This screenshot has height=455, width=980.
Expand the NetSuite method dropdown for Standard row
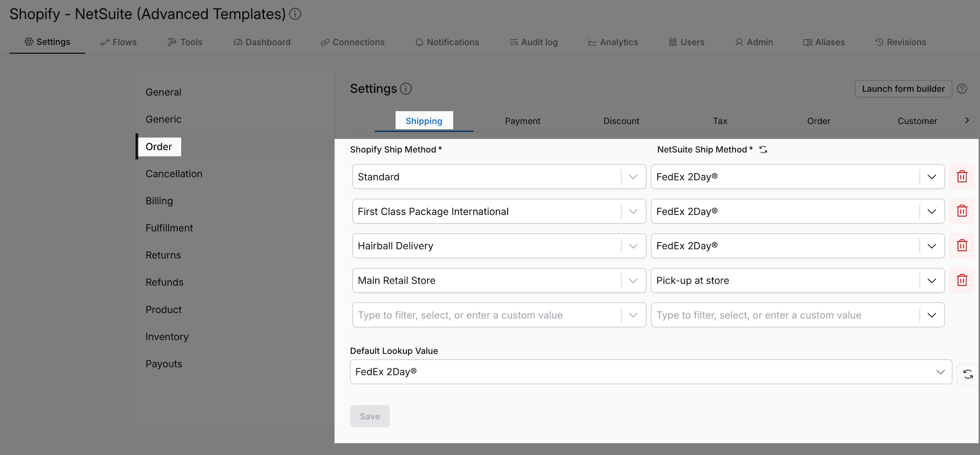(931, 177)
